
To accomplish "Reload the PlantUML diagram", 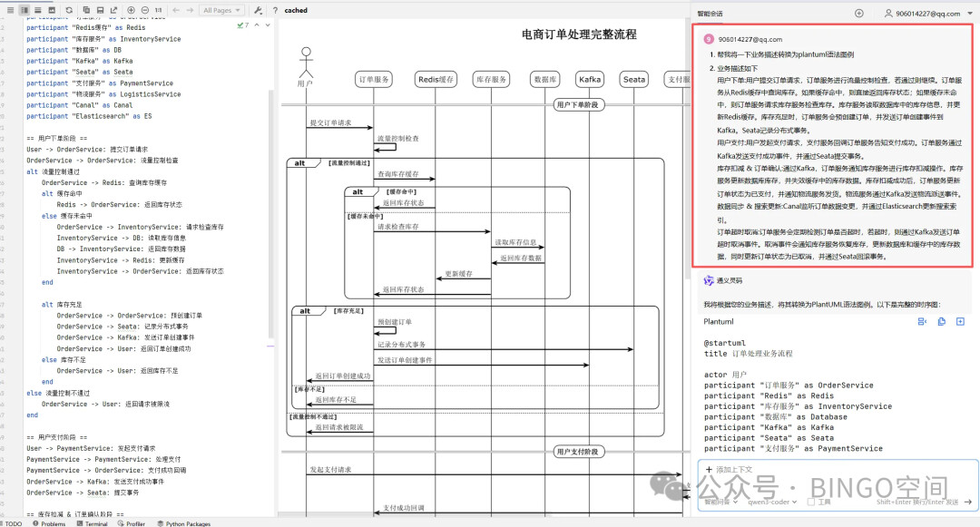I will tap(69, 10).
